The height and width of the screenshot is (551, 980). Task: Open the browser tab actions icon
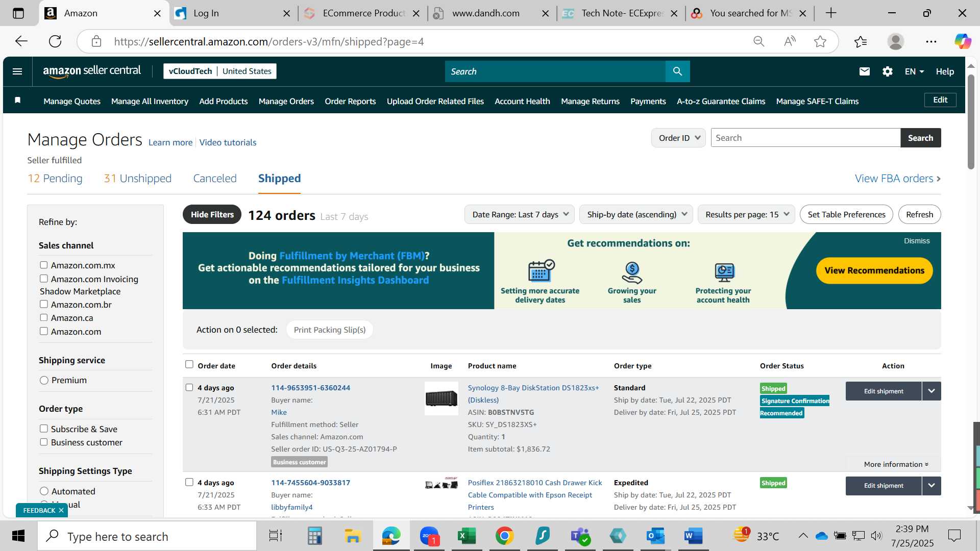click(x=18, y=13)
